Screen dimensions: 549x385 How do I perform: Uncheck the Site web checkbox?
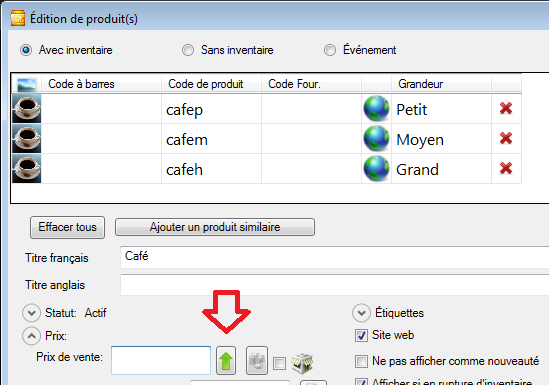(x=361, y=335)
